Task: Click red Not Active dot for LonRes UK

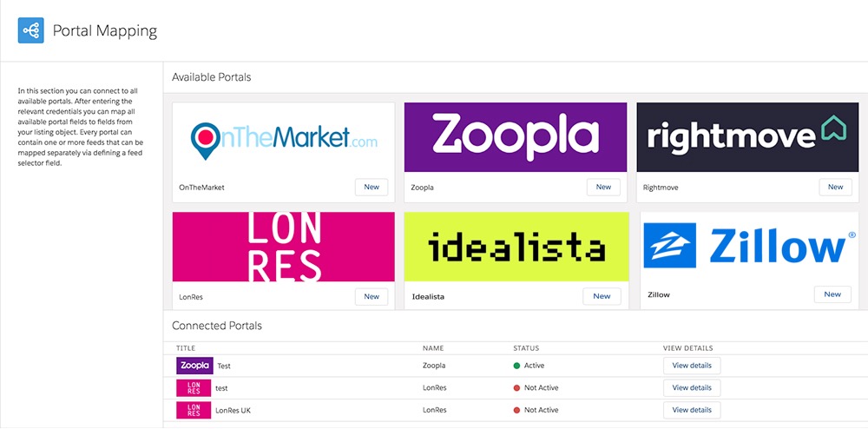Action: pyautogui.click(x=516, y=410)
